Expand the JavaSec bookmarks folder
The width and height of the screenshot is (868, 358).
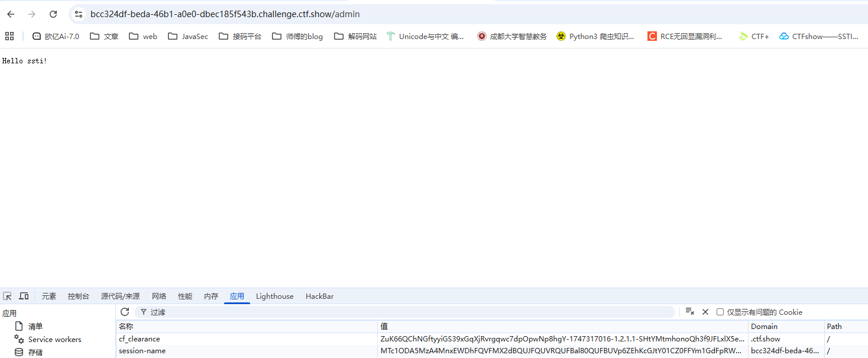click(188, 36)
